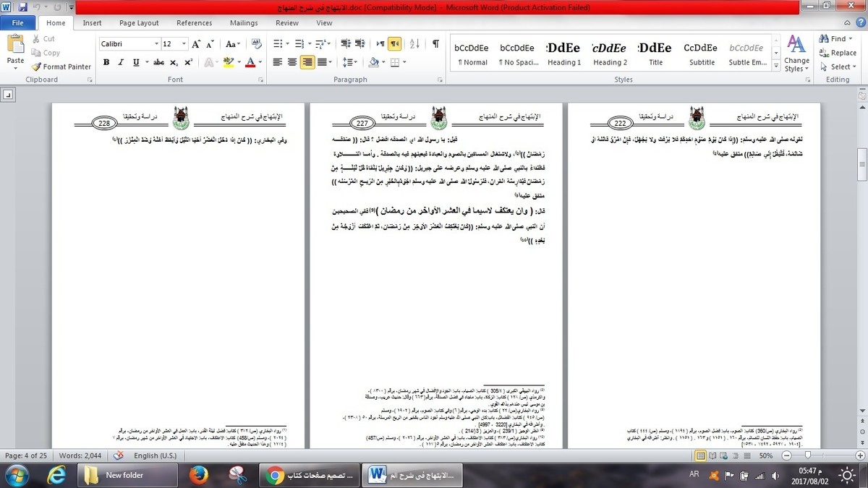Apply Bold formatting
Screen dimensions: 868x488
[x=106, y=62]
